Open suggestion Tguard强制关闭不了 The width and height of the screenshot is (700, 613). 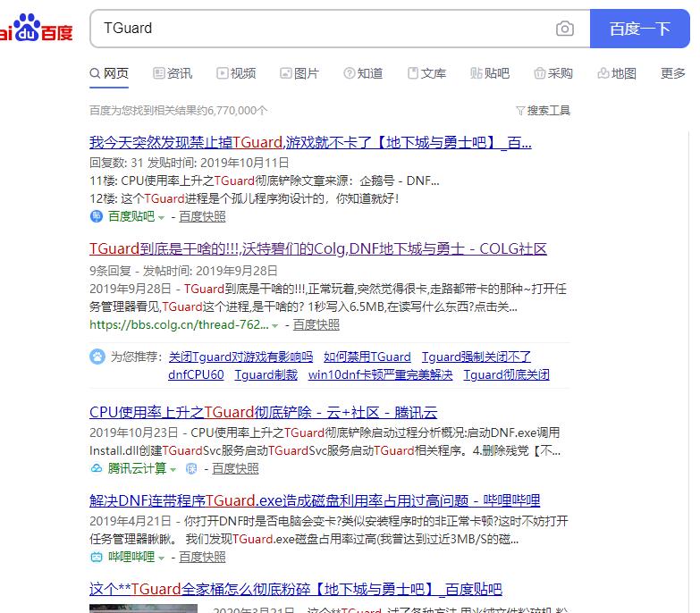click(477, 357)
